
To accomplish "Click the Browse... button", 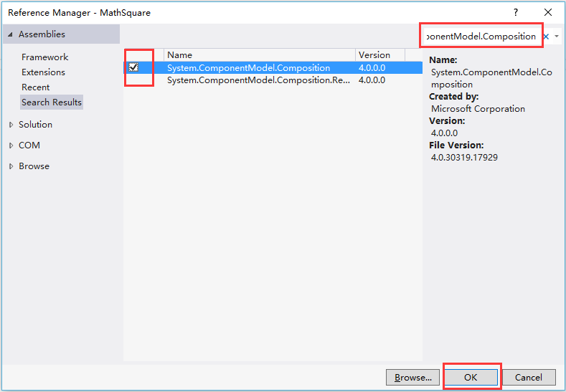I will point(413,378).
